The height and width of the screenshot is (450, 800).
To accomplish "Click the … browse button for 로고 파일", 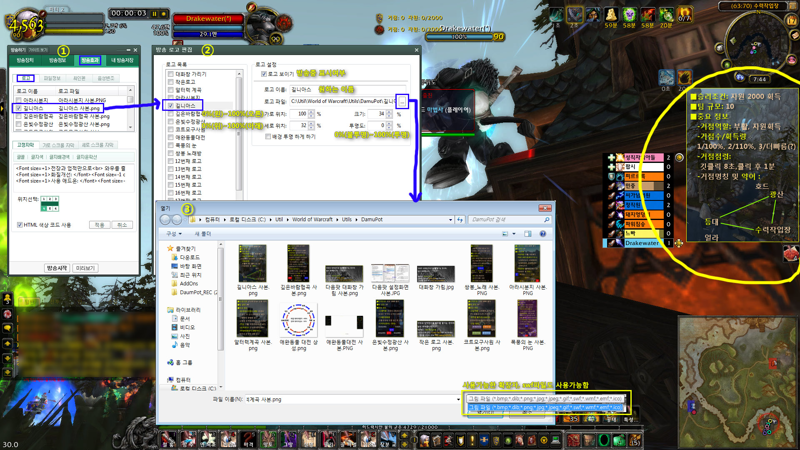I will coord(403,102).
